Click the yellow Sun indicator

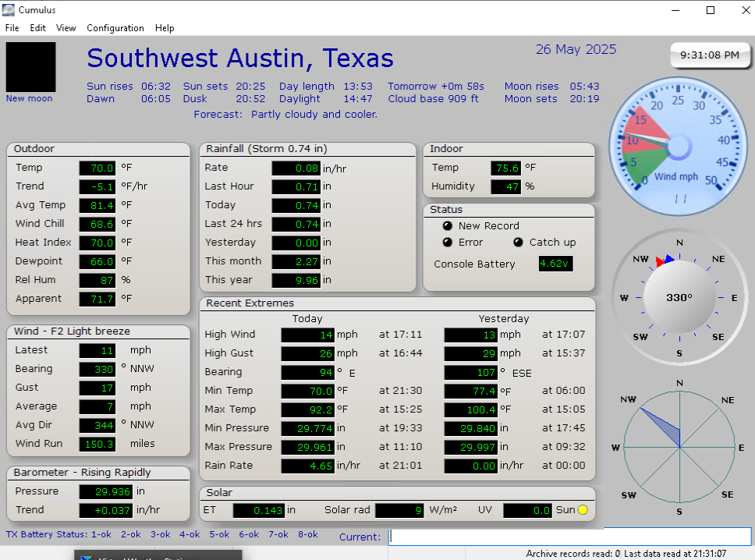coord(582,510)
